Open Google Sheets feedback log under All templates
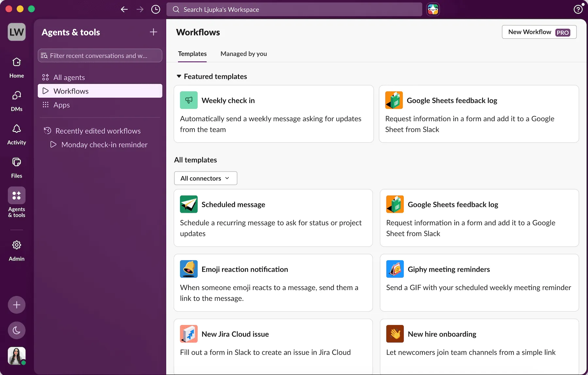 (x=479, y=218)
